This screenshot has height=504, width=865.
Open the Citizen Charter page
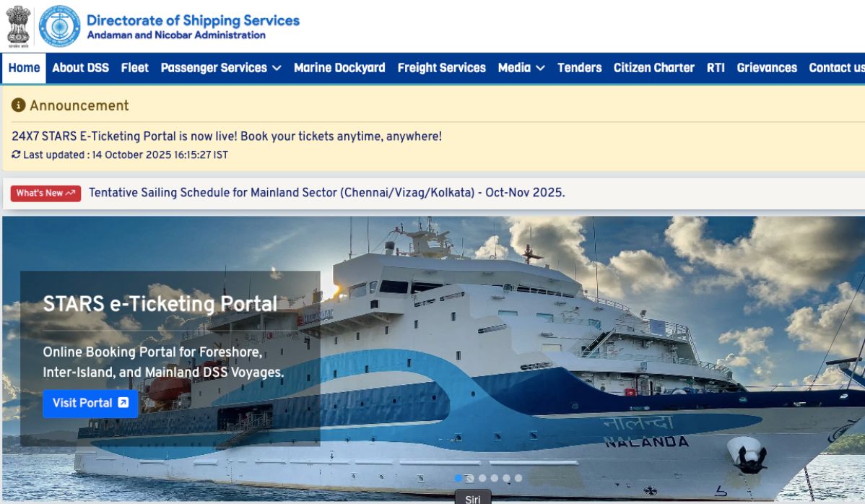[653, 68]
